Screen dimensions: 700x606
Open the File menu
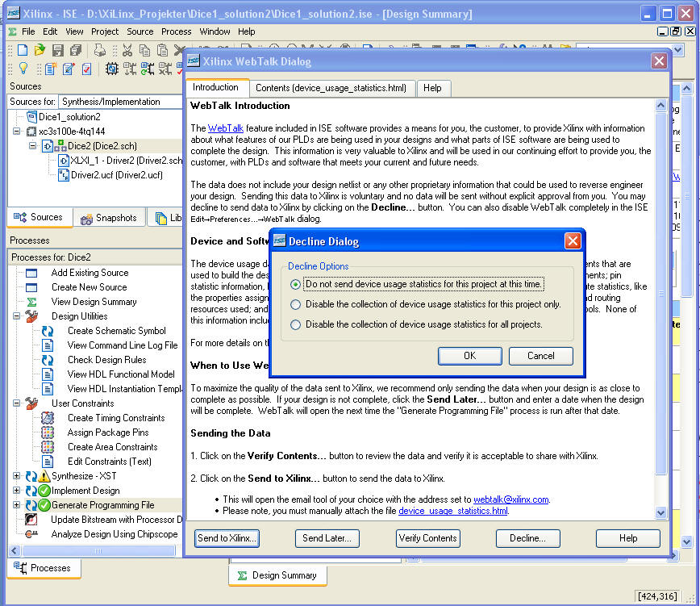(x=28, y=31)
